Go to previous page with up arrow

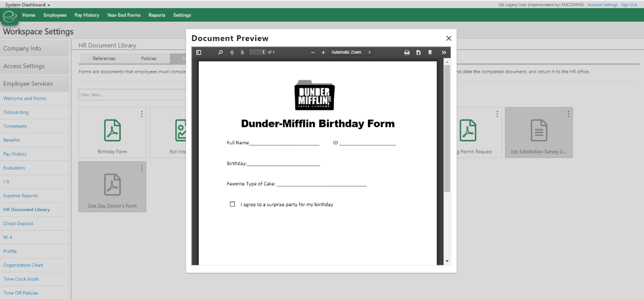232,52
